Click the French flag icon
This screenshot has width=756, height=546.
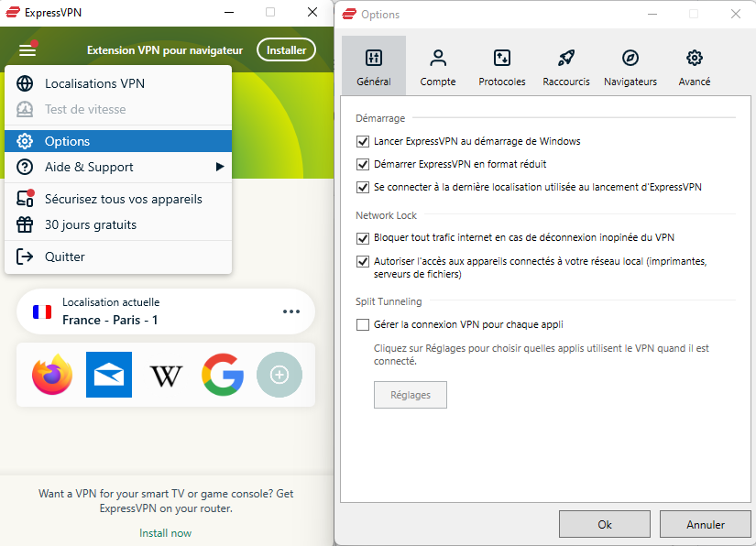(42, 311)
